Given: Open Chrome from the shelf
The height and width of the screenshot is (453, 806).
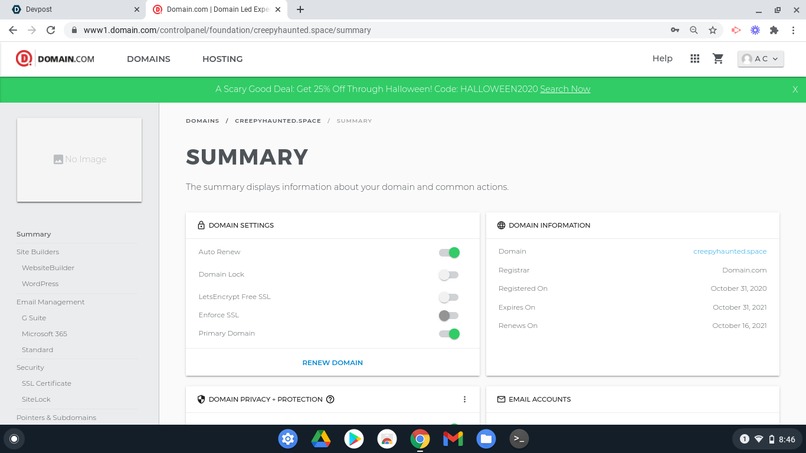Looking at the screenshot, I should (x=420, y=439).
